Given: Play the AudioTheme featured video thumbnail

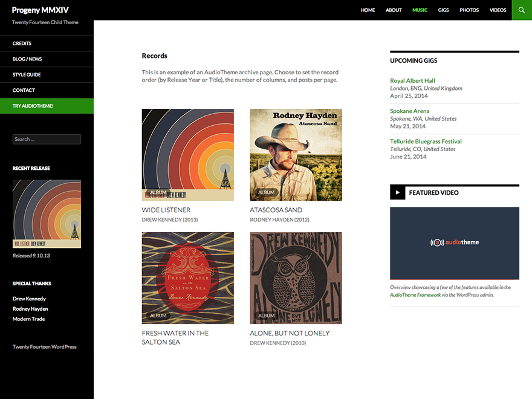Looking at the screenshot, I should click(x=454, y=243).
